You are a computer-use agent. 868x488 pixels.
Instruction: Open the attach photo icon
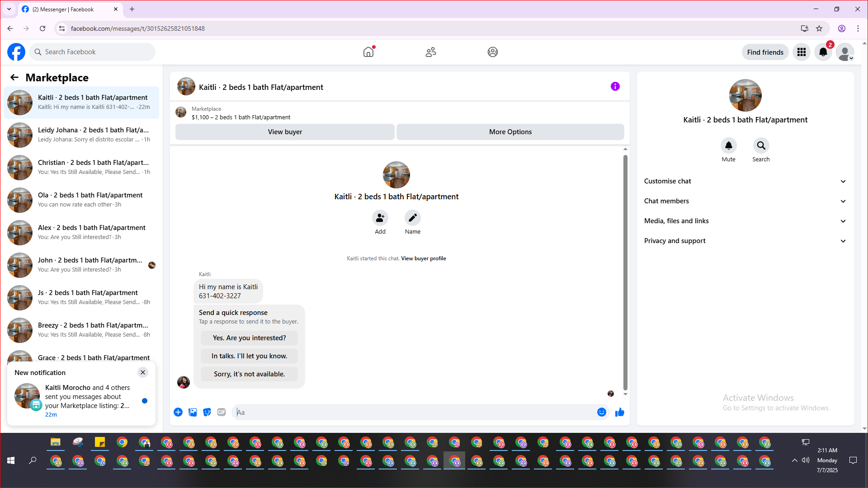[x=193, y=412]
